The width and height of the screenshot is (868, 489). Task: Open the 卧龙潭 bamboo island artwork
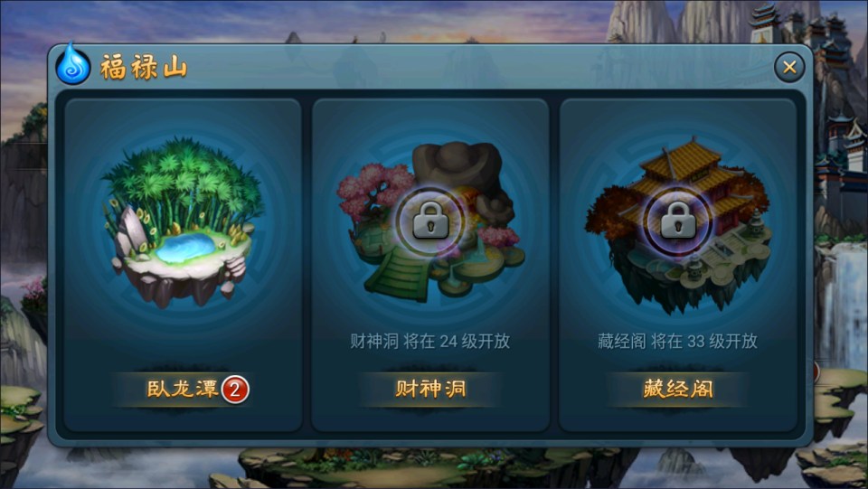click(x=183, y=222)
